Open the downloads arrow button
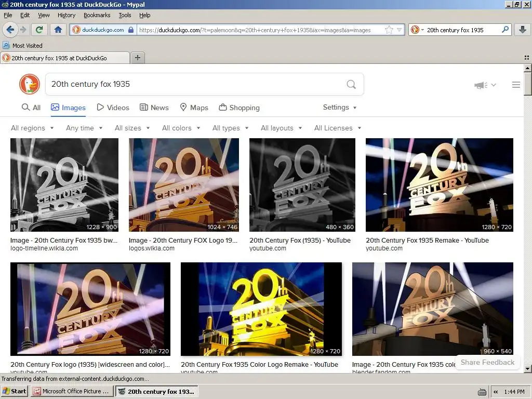The width and height of the screenshot is (532, 399). (x=523, y=30)
